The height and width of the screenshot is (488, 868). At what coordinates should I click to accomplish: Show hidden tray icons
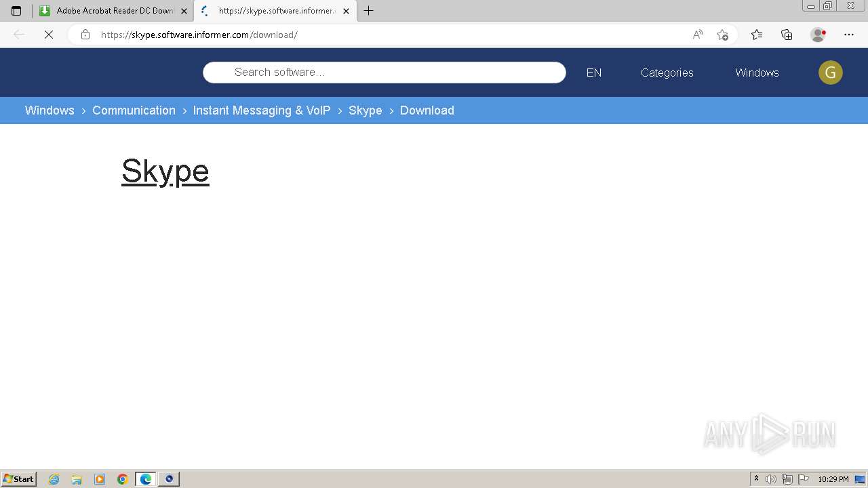(757, 479)
